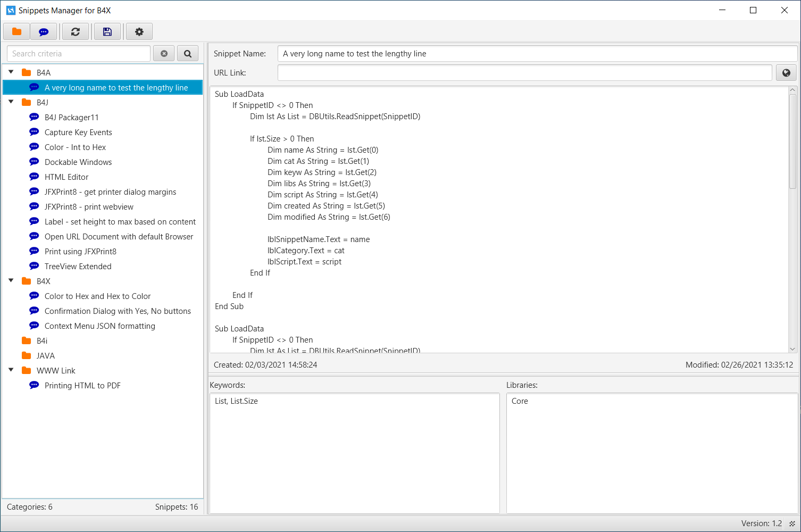The image size is (801, 532).
Task: Select the B4i category label
Action: click(x=42, y=340)
